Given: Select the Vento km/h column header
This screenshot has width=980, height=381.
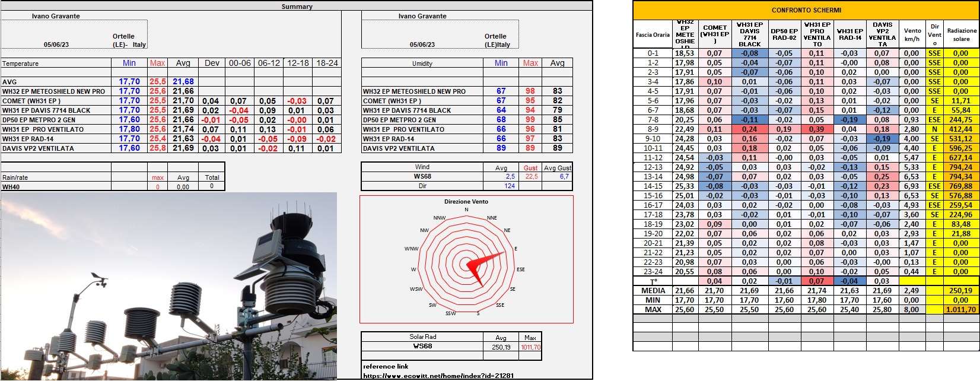Looking at the screenshot, I should [x=912, y=35].
